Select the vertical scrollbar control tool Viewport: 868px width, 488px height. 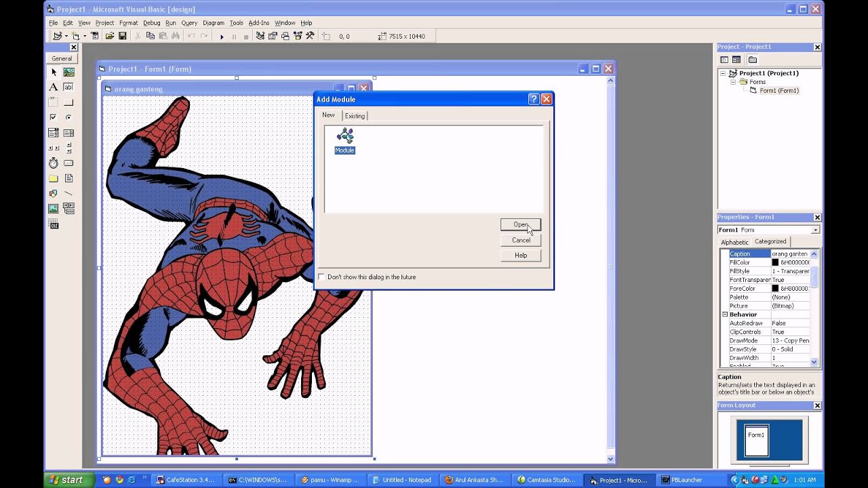coord(68,148)
